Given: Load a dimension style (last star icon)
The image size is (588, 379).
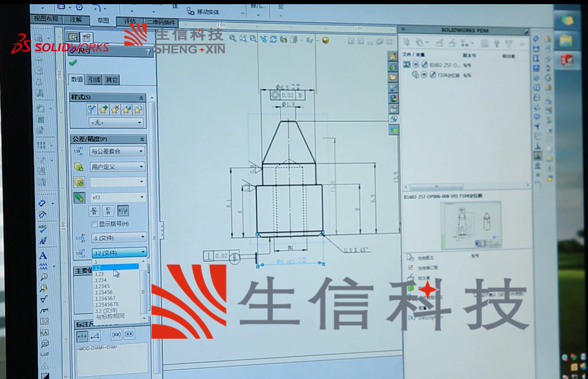Looking at the screenshot, I should pyautogui.click(x=138, y=110).
